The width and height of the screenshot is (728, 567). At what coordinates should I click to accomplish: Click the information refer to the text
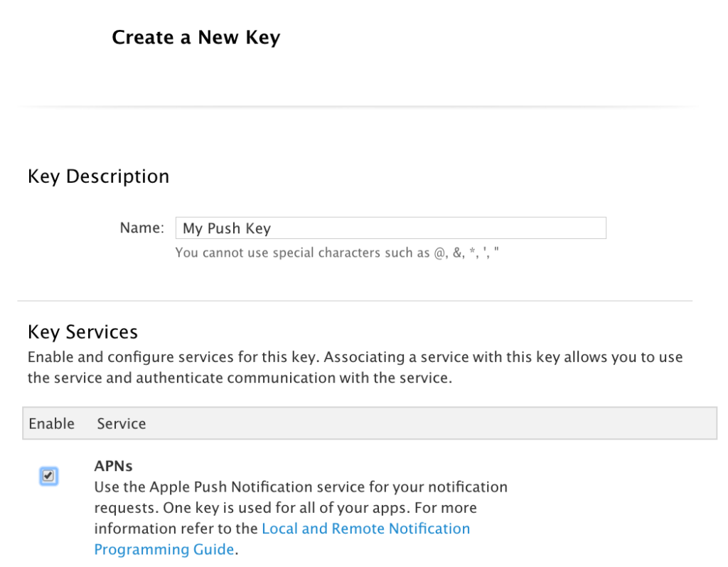pos(176,529)
